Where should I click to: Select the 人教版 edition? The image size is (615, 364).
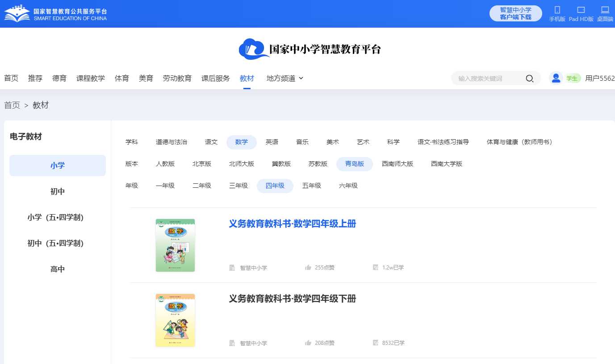click(x=165, y=164)
